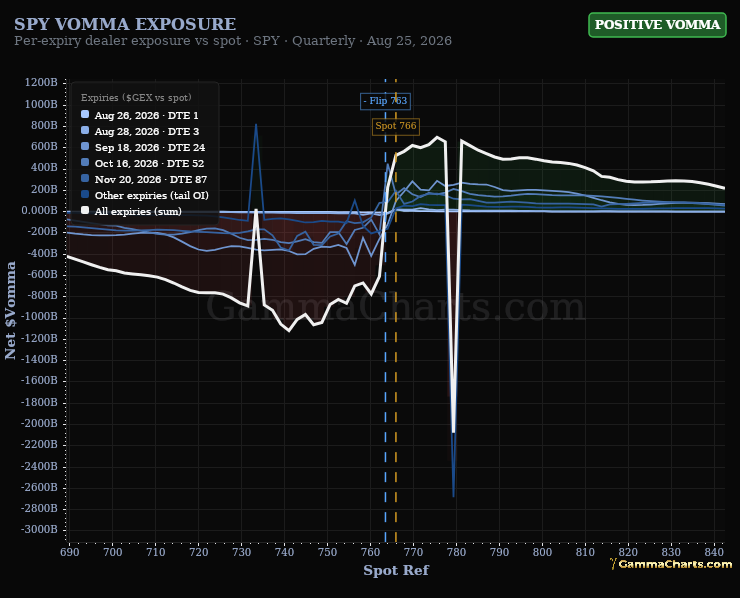Click the SPY VOMMA EXPOSURE title
The image size is (740, 598).
(125, 24)
